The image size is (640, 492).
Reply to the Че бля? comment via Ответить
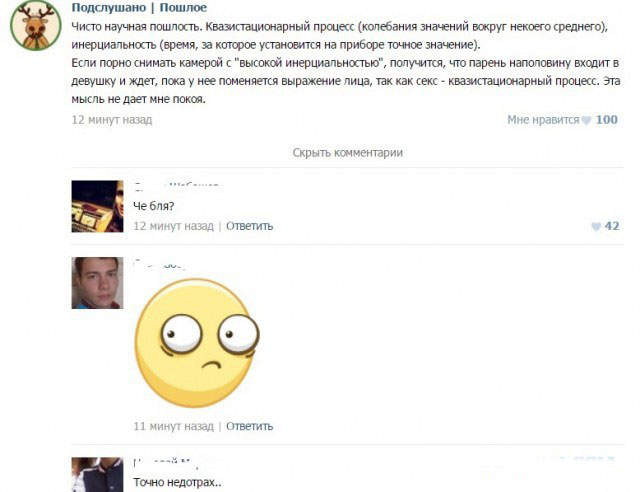tap(249, 226)
